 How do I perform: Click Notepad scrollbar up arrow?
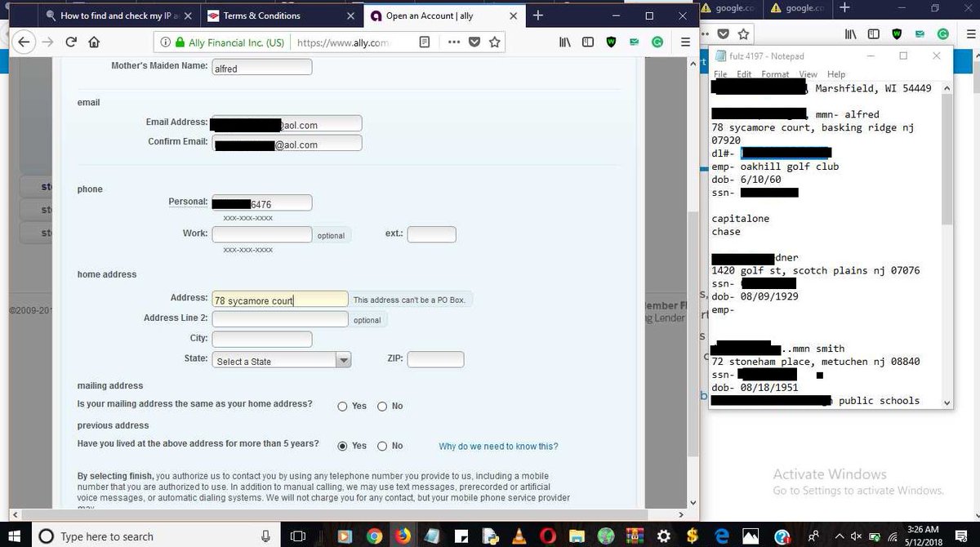tap(947, 87)
